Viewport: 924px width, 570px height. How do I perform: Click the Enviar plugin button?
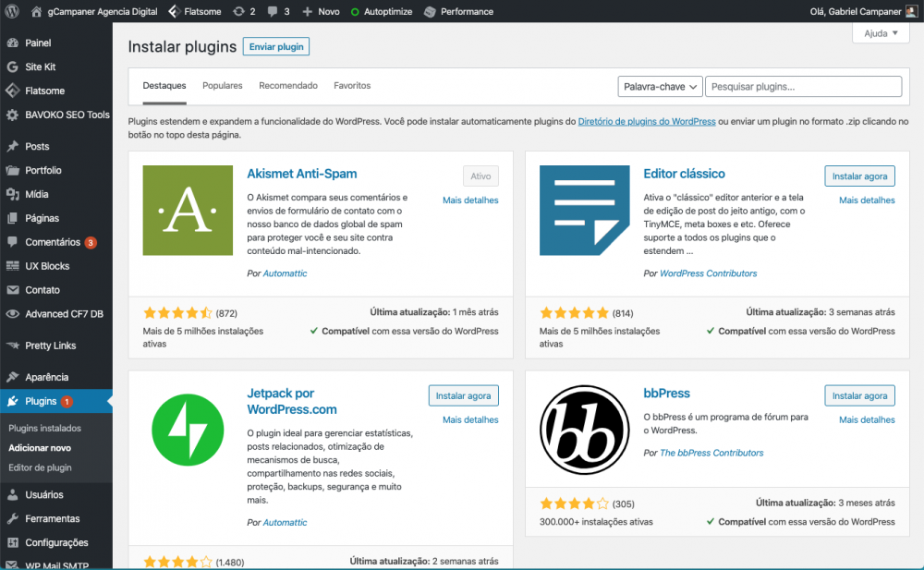pyautogui.click(x=276, y=46)
